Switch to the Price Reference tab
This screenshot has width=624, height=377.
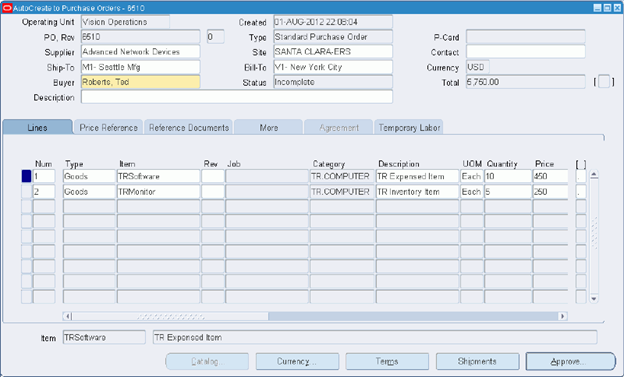108,127
